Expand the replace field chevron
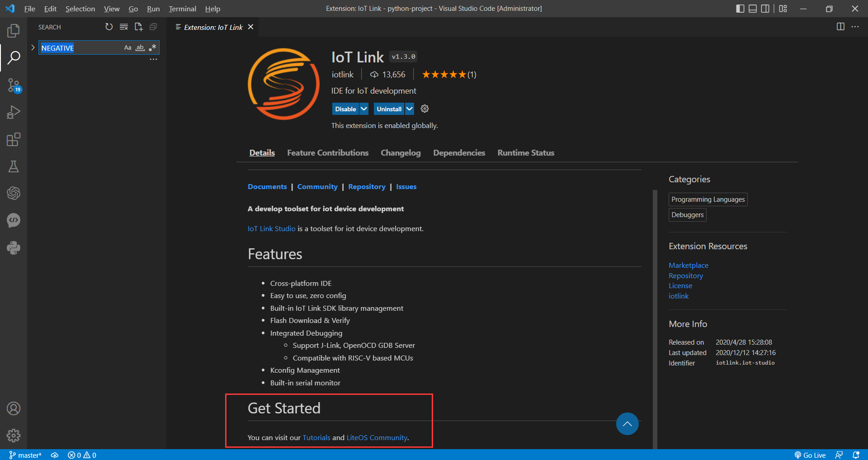 point(33,47)
